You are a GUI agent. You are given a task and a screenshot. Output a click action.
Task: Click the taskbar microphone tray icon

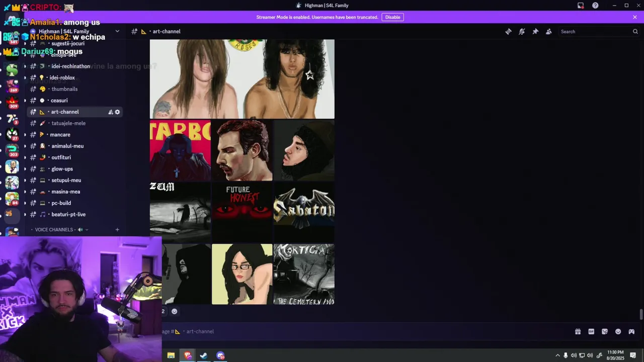point(566,355)
